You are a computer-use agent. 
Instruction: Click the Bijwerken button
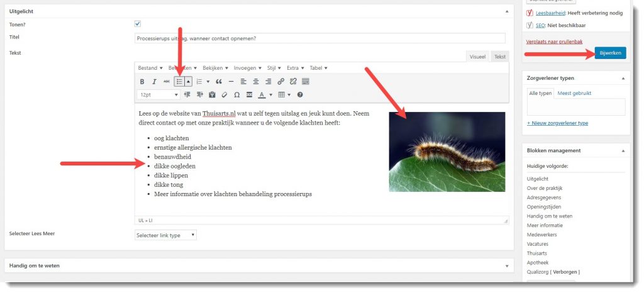tap(610, 53)
